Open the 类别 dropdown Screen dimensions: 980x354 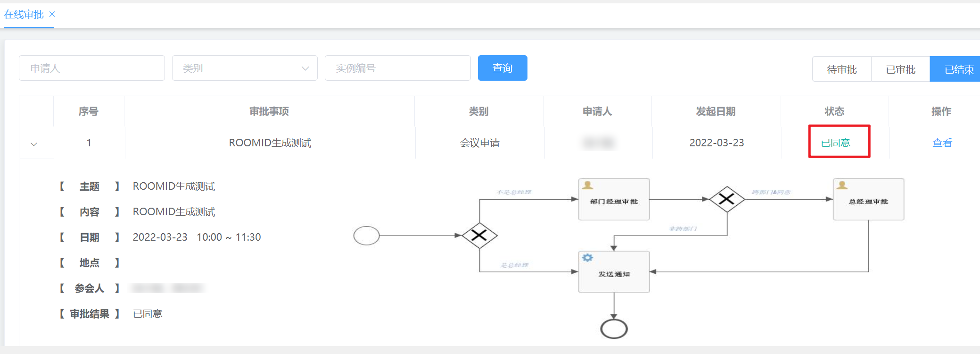(x=245, y=68)
